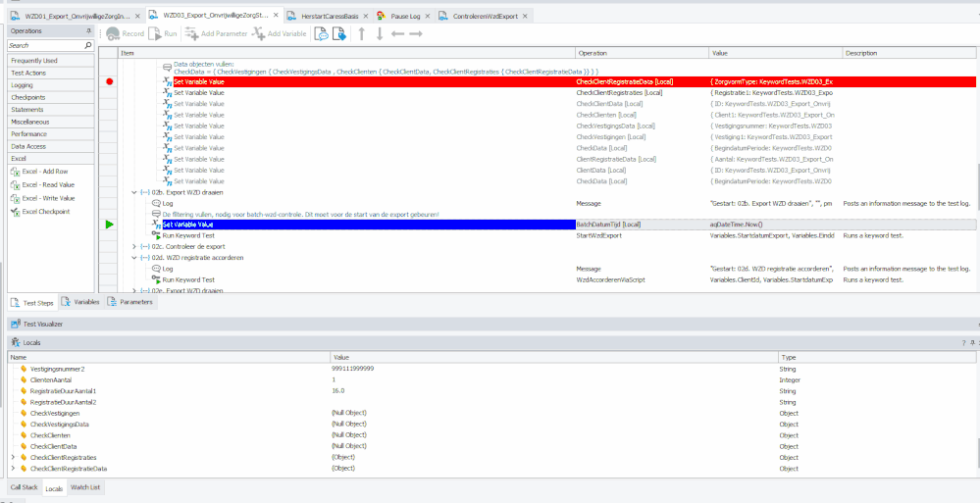Expand the CheckClientRegistratieData local variable
Viewport: 980px width, 503px height.
tap(13, 469)
